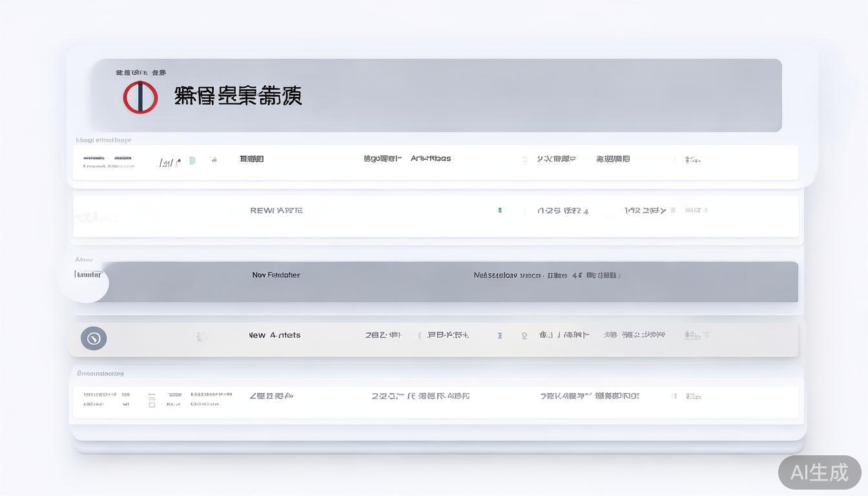Select the small grid icon in the New A-ntets row
Screen dimensions: 868x496
tap(202, 335)
